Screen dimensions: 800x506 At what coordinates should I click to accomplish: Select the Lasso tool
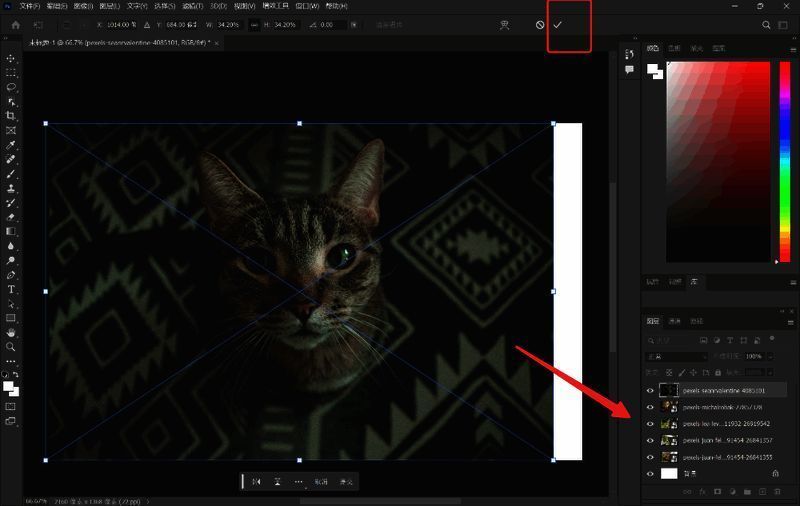[x=11, y=87]
